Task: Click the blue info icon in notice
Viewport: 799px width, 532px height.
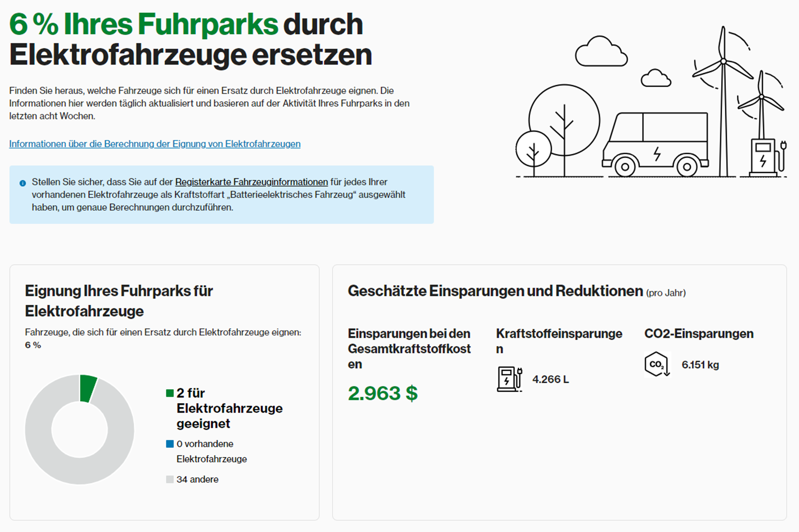Action: 23,183
